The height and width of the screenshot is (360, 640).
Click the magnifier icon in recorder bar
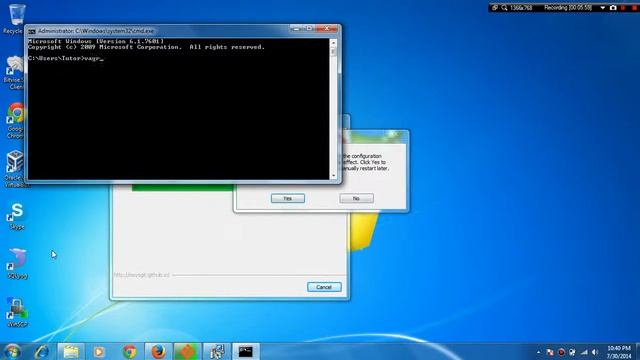click(504, 8)
